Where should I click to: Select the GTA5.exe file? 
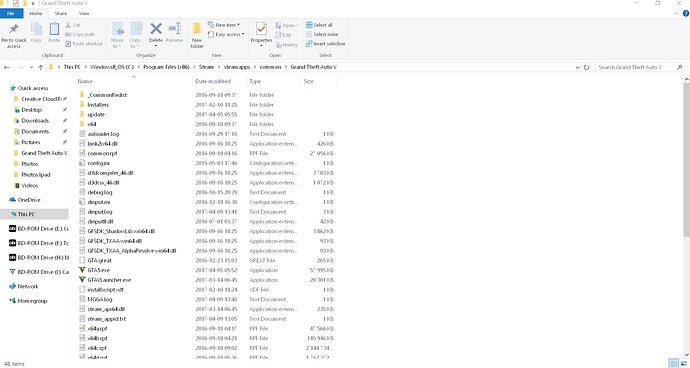(99, 270)
